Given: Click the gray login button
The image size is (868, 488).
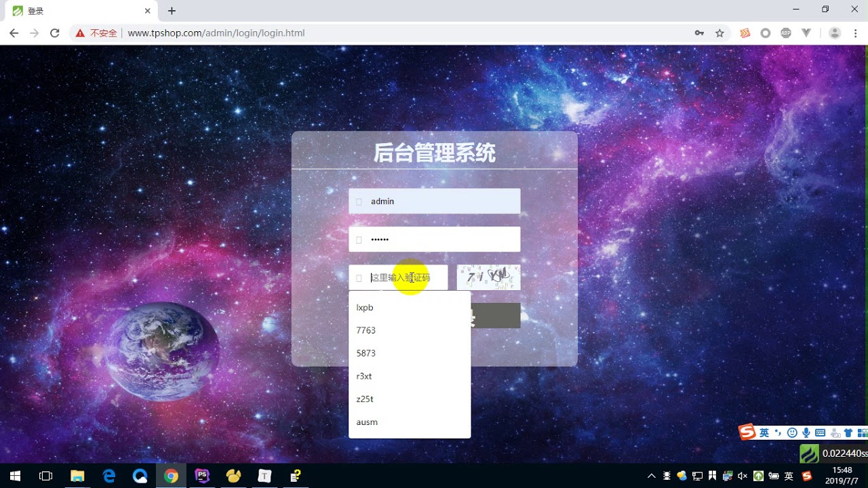Looking at the screenshot, I should [496, 316].
